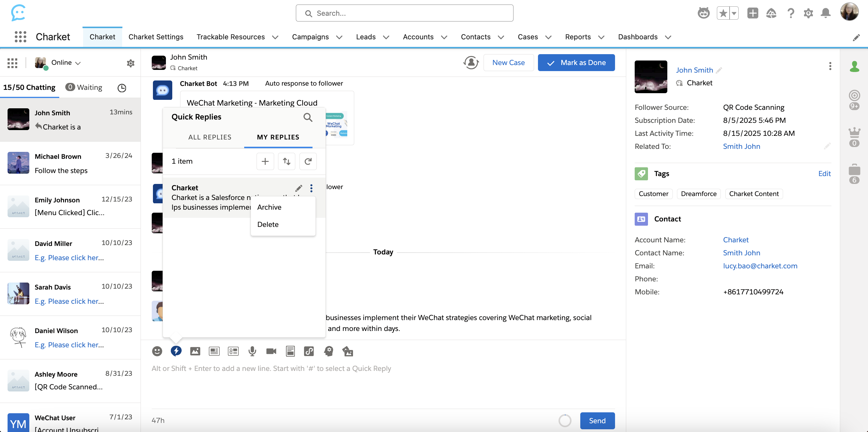Click the Mark as Done button
The width and height of the screenshot is (868, 432).
pyautogui.click(x=576, y=62)
